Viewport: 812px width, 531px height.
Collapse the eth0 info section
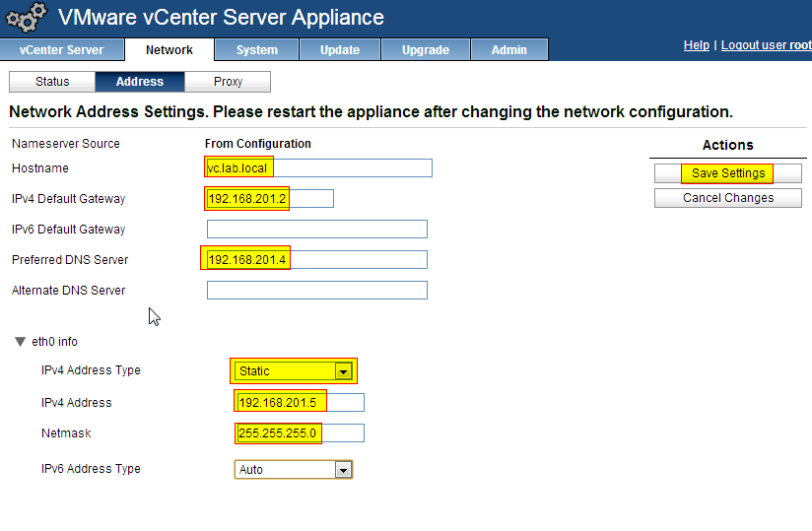(21, 342)
